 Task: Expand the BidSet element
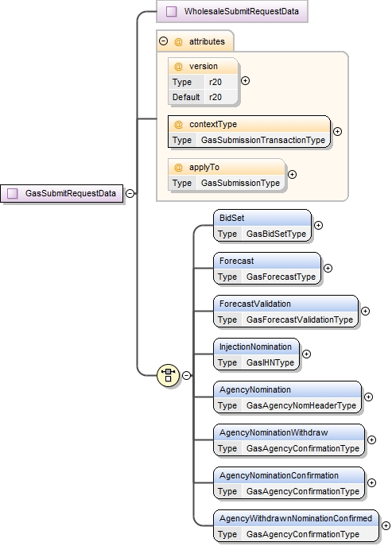[x=318, y=225]
